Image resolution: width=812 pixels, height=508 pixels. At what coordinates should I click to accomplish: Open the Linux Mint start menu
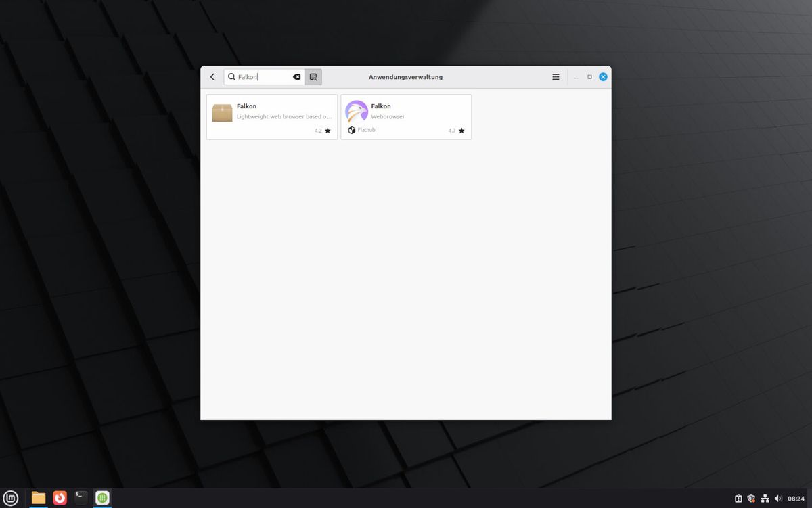[10, 498]
